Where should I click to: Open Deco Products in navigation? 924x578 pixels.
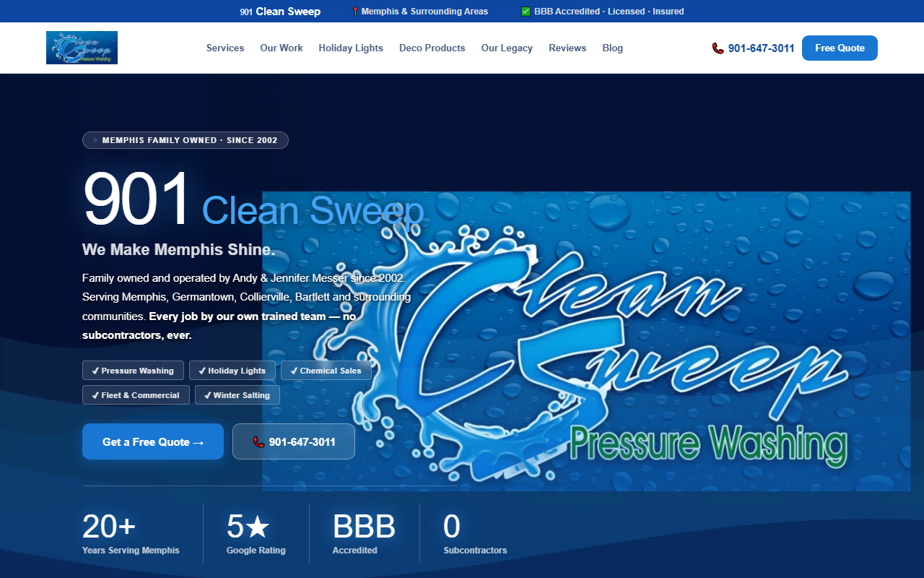[432, 48]
